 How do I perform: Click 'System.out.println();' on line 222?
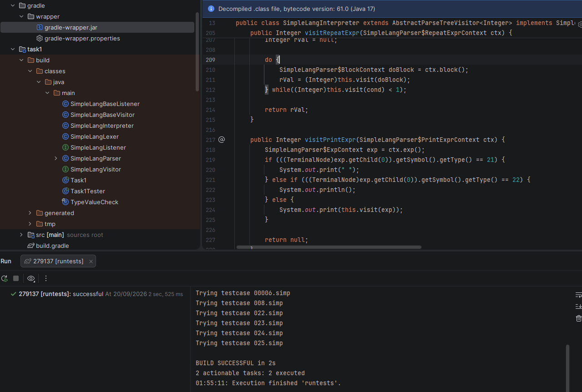point(317,190)
